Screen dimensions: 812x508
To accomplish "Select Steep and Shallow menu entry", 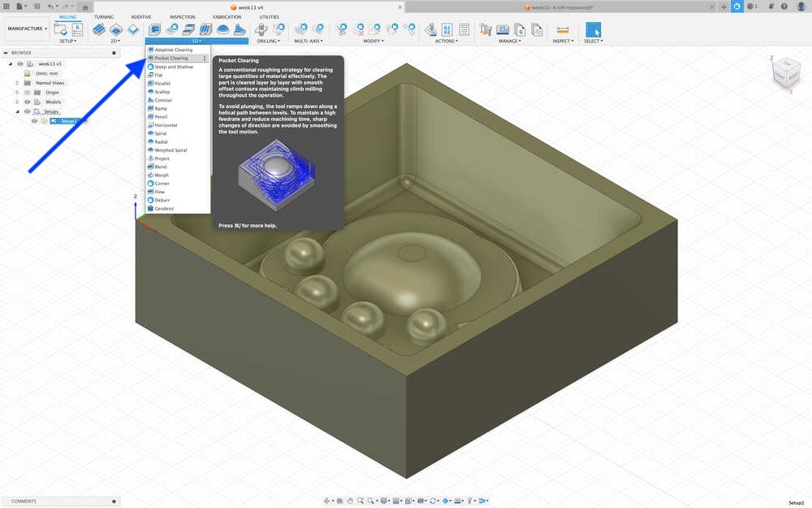I will [178, 67].
